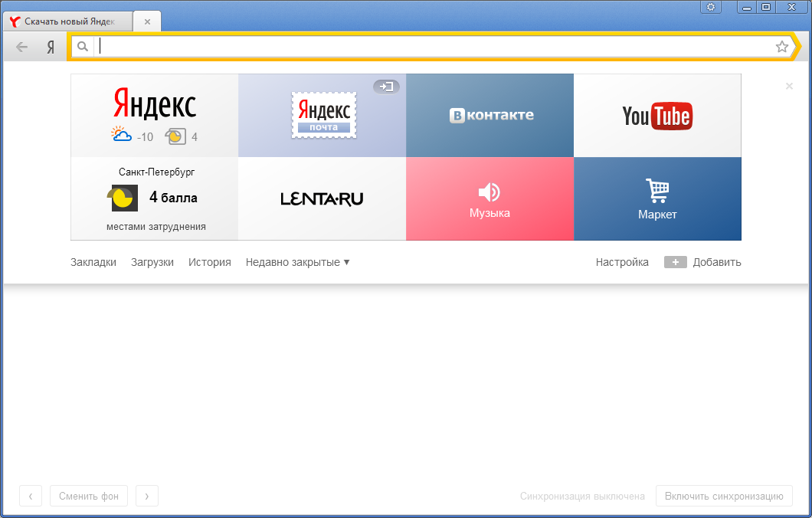Viewport: 812px width, 518px height.
Task: Click the login icon on Yandex Mail tile
Action: (x=386, y=87)
